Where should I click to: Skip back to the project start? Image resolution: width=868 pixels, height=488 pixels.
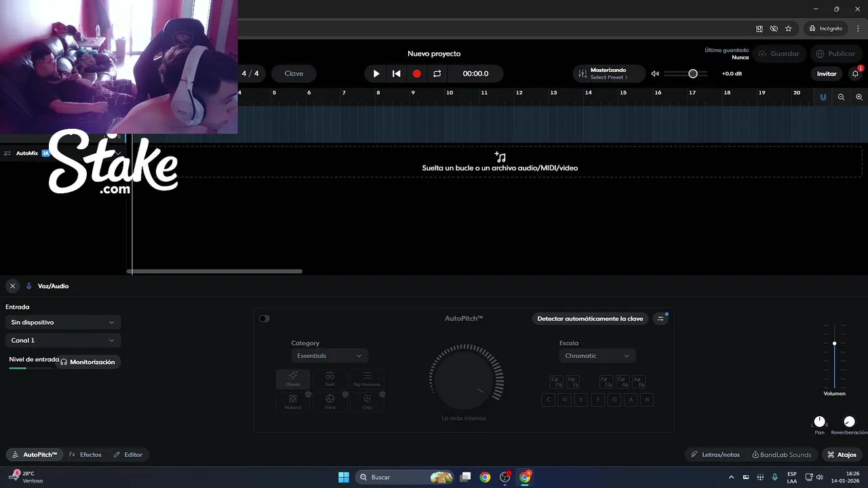pos(397,74)
